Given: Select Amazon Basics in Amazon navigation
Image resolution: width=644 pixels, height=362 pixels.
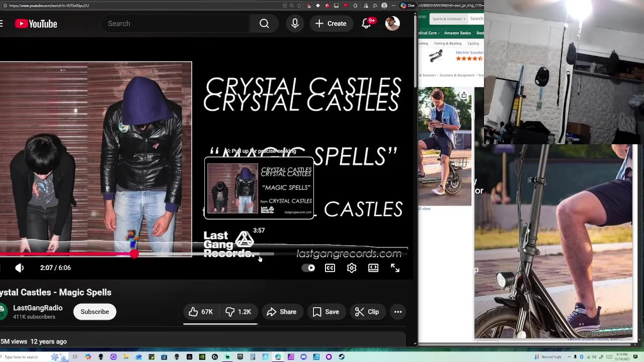Looking at the screenshot, I should 457,33.
